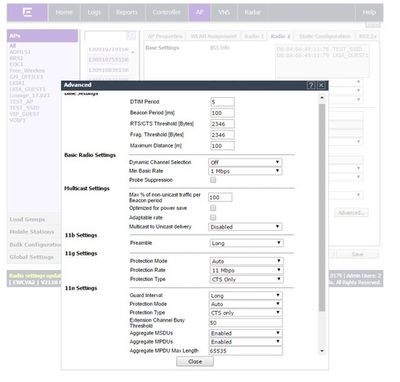Viewport: 400px width, 382px height.
Task: Close the Advanced dialog with the X icon
Action: point(321,85)
